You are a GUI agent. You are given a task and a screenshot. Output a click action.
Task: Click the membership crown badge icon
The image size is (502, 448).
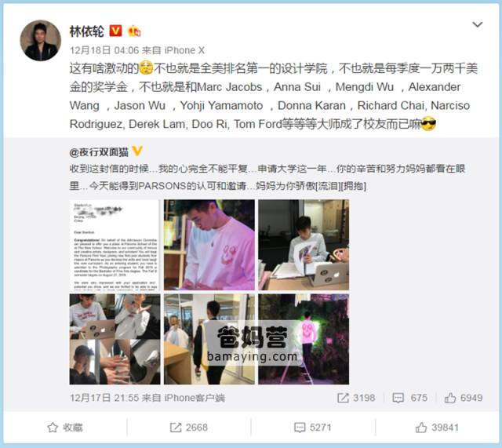(x=134, y=31)
